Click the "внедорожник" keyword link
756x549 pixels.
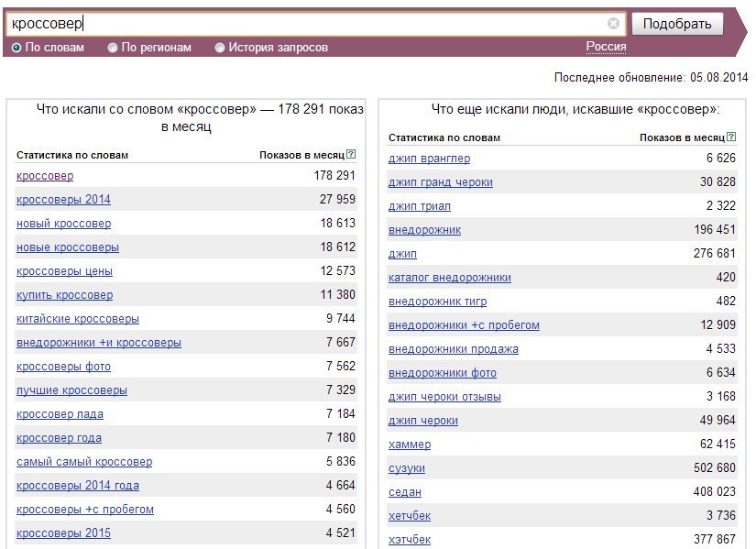[424, 230]
